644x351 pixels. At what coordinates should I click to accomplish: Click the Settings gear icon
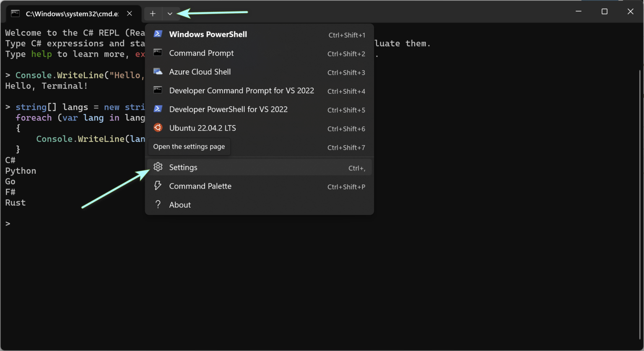(158, 167)
